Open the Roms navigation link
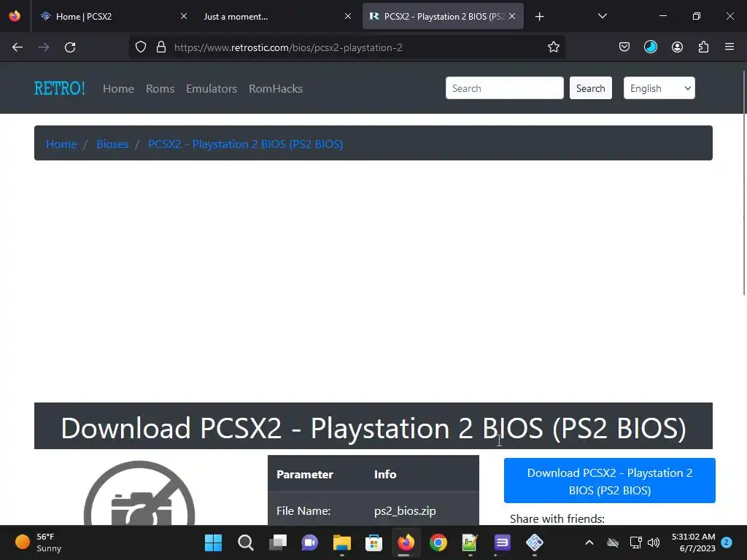This screenshot has height=560, width=747. coord(160,88)
